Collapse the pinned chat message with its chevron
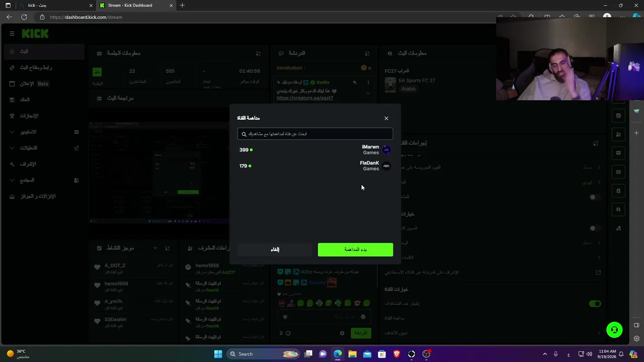Image resolution: width=644 pixels, height=362 pixels. tap(368, 93)
